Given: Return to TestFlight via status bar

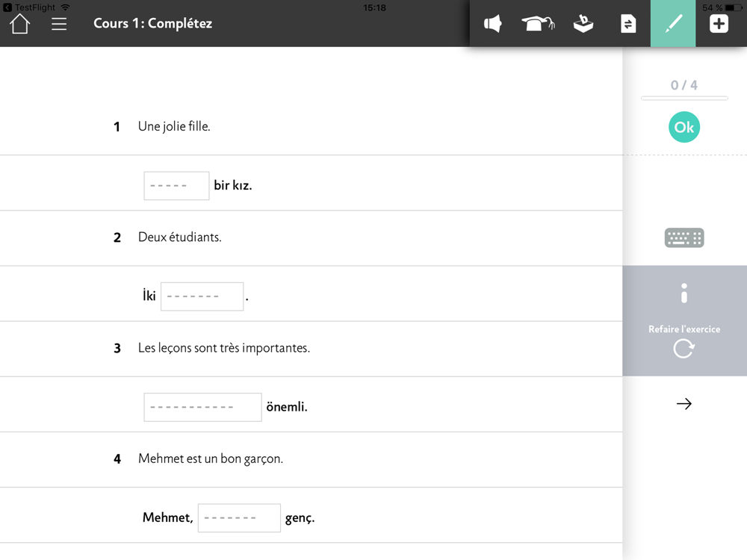Looking at the screenshot, I should tap(30, 7).
